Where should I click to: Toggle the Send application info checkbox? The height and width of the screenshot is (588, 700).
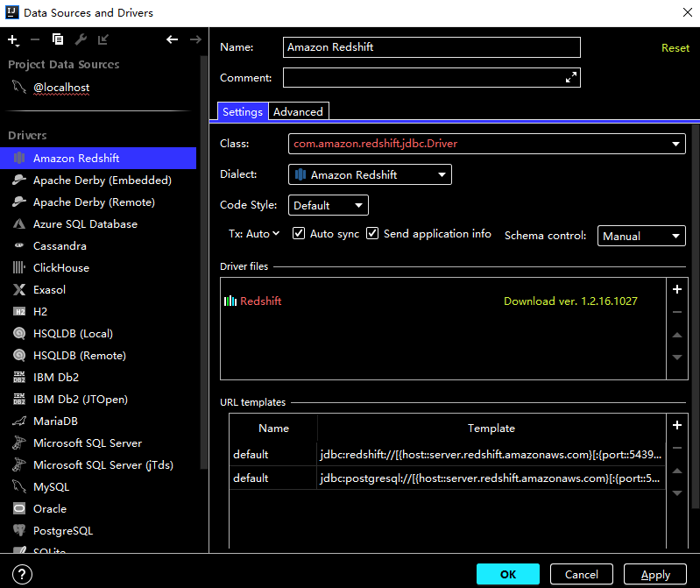372,233
